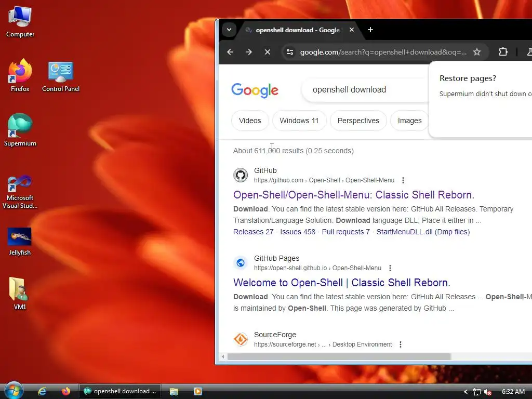Launch Firefox from the taskbar
532x399 pixels.
(x=65, y=391)
